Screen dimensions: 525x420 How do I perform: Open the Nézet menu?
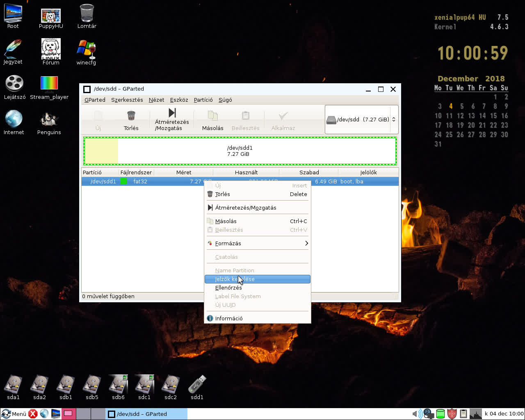pyautogui.click(x=156, y=100)
